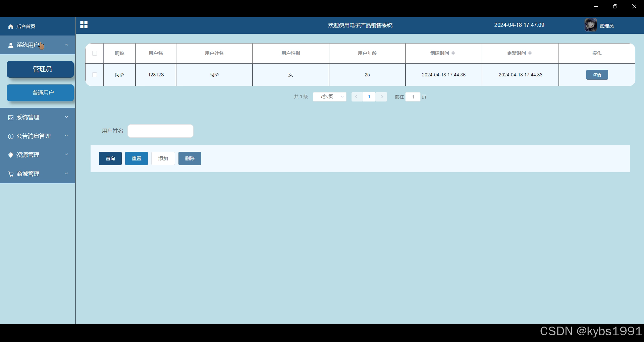Expand the 商城管理 chevron
644x342 pixels.
click(x=66, y=174)
